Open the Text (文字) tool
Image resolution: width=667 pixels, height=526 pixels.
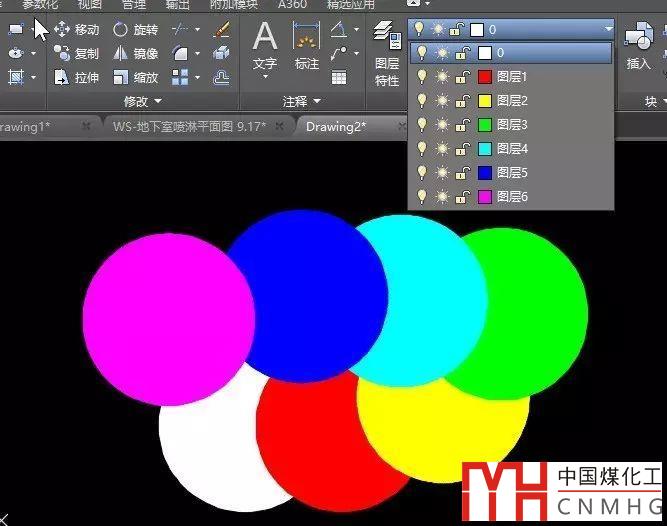pos(265,46)
